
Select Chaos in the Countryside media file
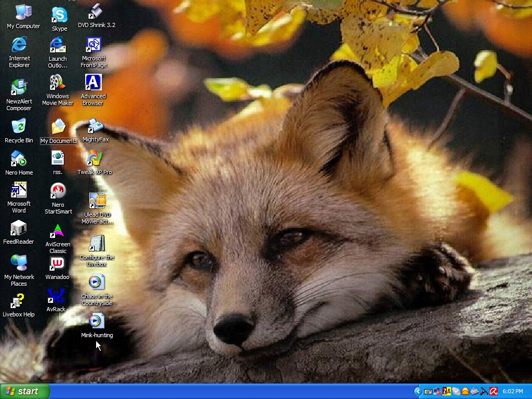click(97, 283)
